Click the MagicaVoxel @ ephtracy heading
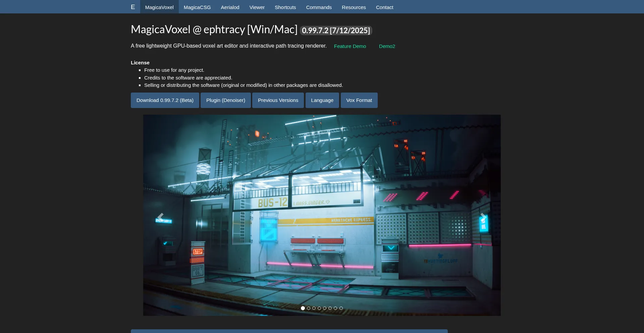This screenshot has height=333, width=644. (x=214, y=30)
